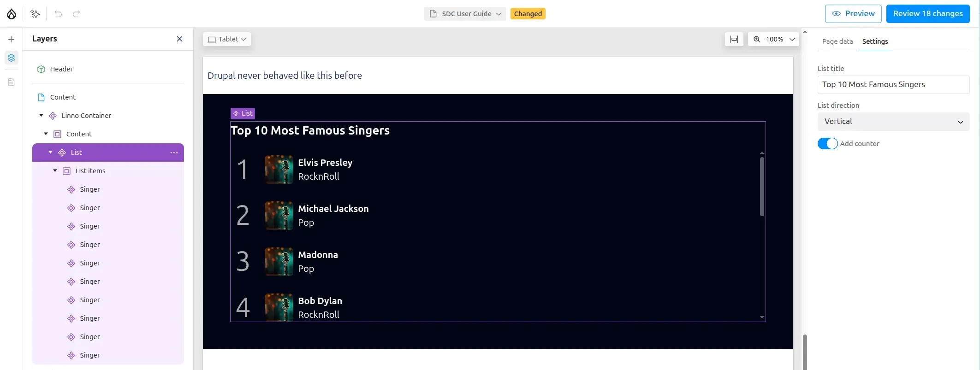Select the AI assistant sparkle icon

tap(35, 13)
